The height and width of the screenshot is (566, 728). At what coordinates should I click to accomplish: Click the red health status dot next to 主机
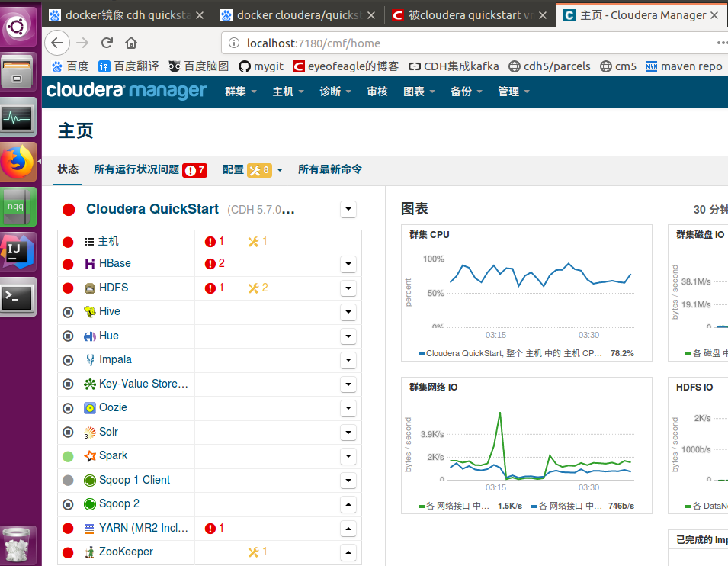(68, 240)
